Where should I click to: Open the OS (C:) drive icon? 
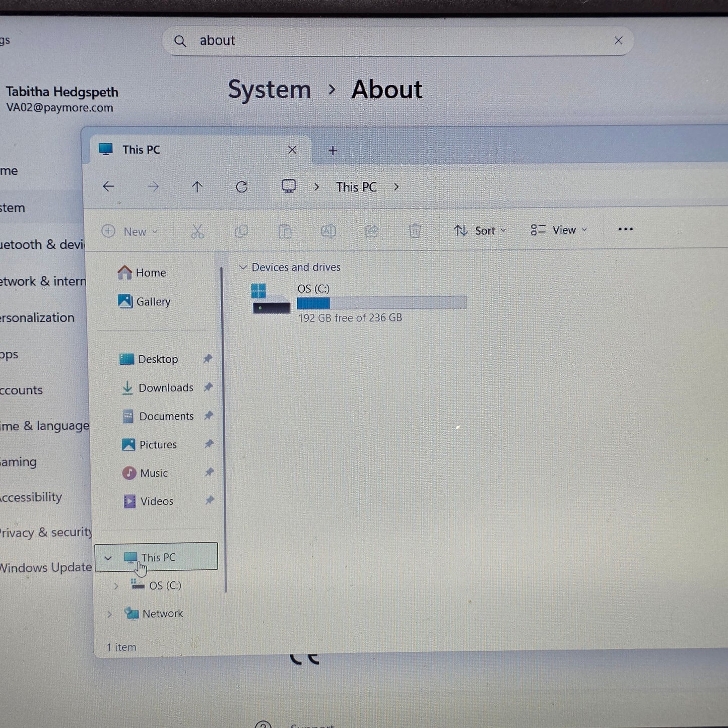point(271,298)
